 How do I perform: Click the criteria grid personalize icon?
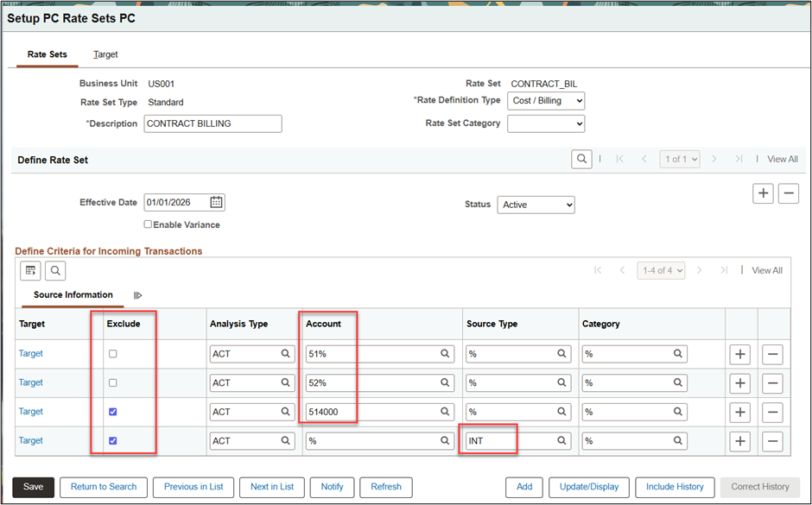(x=31, y=271)
